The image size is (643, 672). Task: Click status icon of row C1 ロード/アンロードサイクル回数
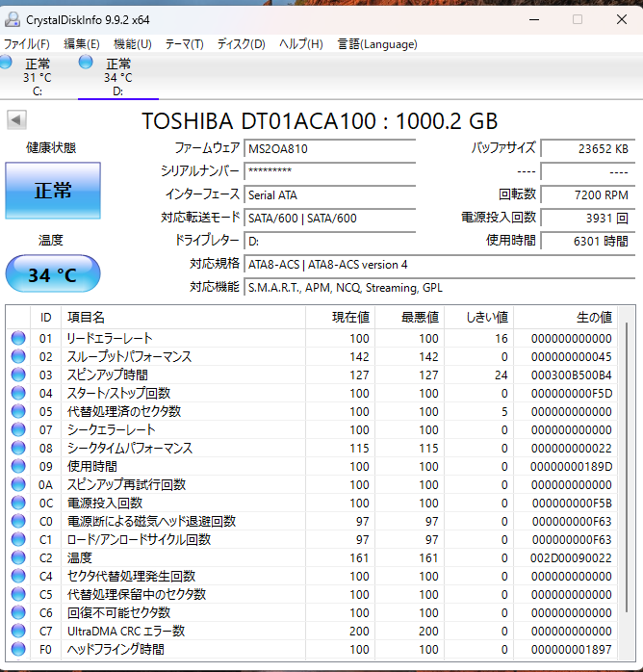point(18,539)
